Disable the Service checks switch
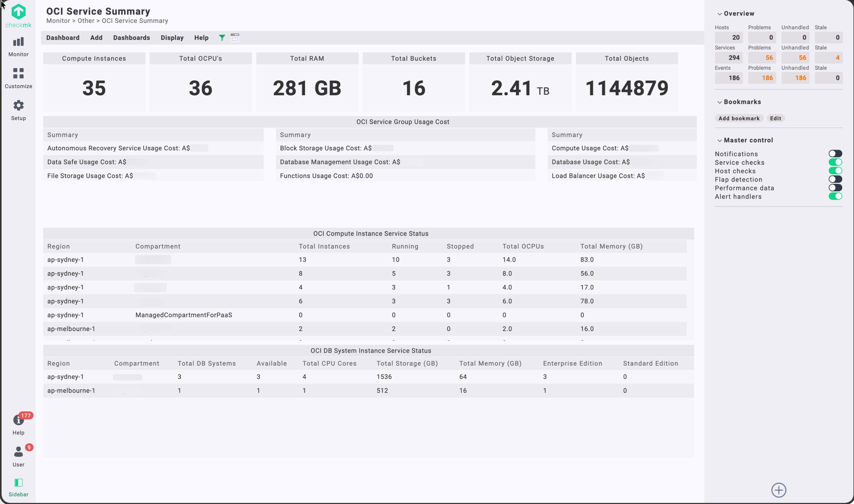The width and height of the screenshot is (854, 504). coord(835,162)
